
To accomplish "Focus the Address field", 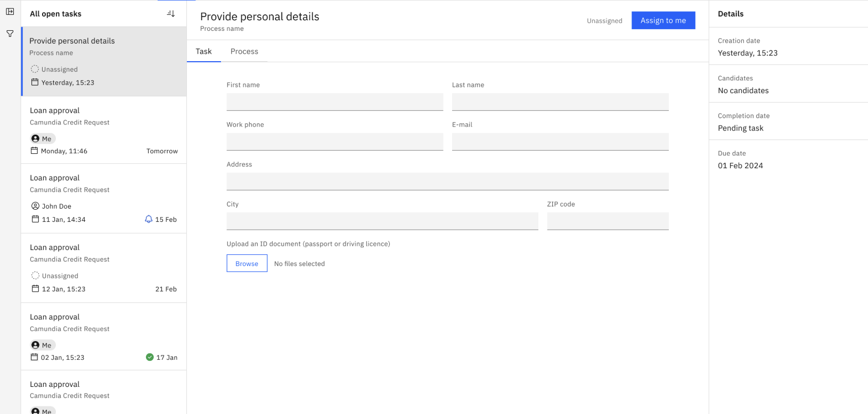I will [x=448, y=181].
